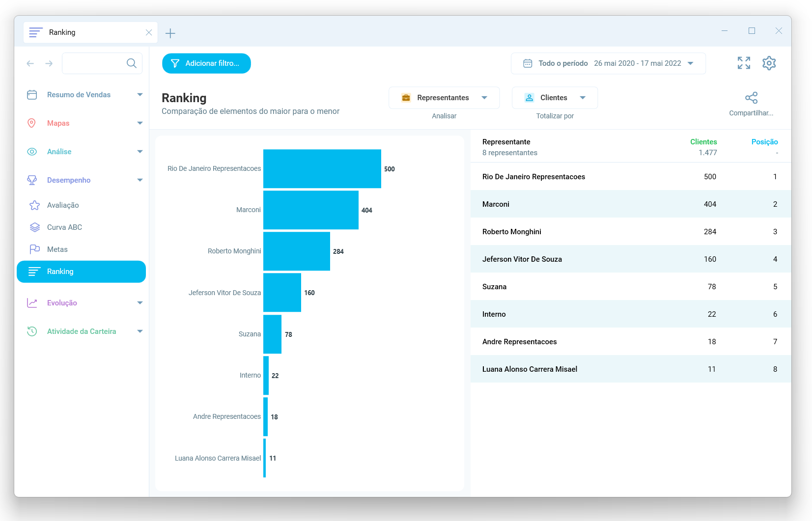812x521 pixels.
Task: Click the Metas flag icon
Action: click(x=34, y=249)
